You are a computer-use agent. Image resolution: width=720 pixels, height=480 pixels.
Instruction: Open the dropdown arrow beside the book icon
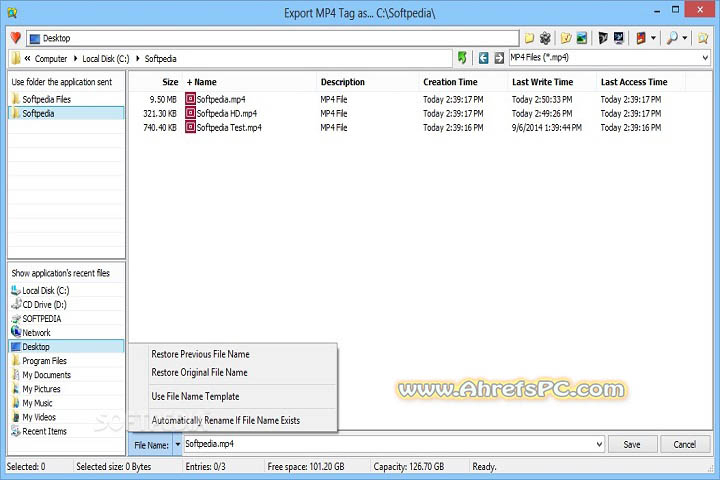653,38
